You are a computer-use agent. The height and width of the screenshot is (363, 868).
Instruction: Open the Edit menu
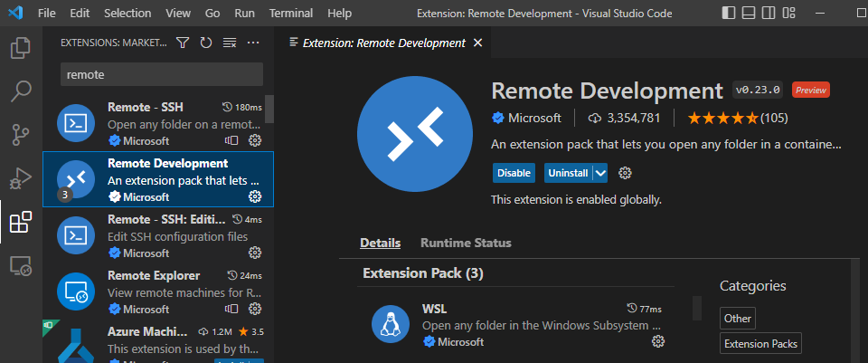click(80, 13)
